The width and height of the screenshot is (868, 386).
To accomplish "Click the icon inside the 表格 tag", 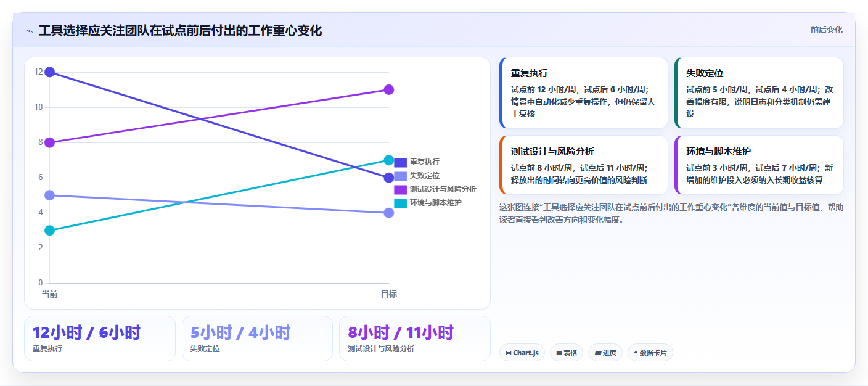I will 559,353.
